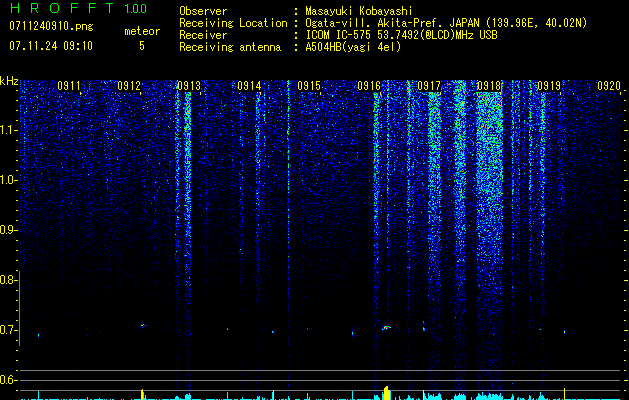The width and height of the screenshot is (629, 400).
Task: Click the 0919 time marker
Action: [x=549, y=85]
